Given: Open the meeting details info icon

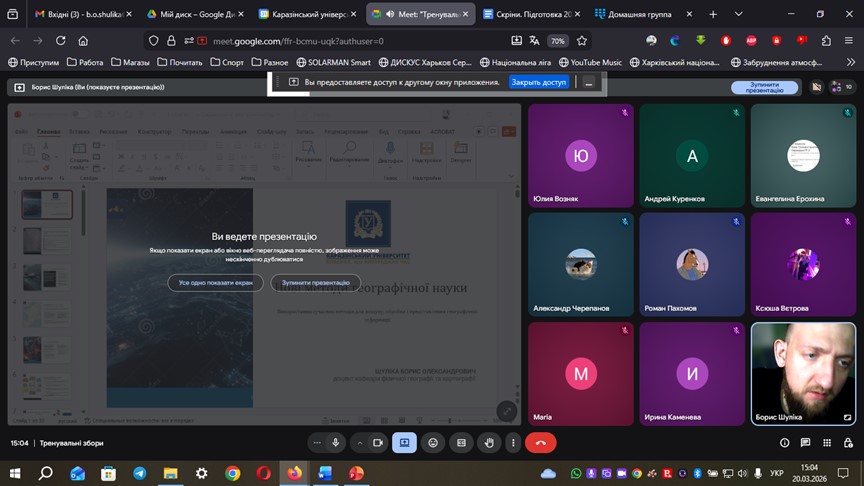Looking at the screenshot, I should [784, 443].
